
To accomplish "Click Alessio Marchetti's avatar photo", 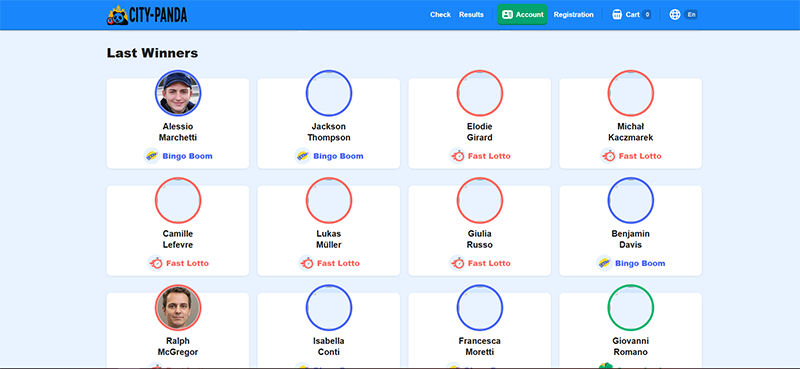I will coord(178,93).
